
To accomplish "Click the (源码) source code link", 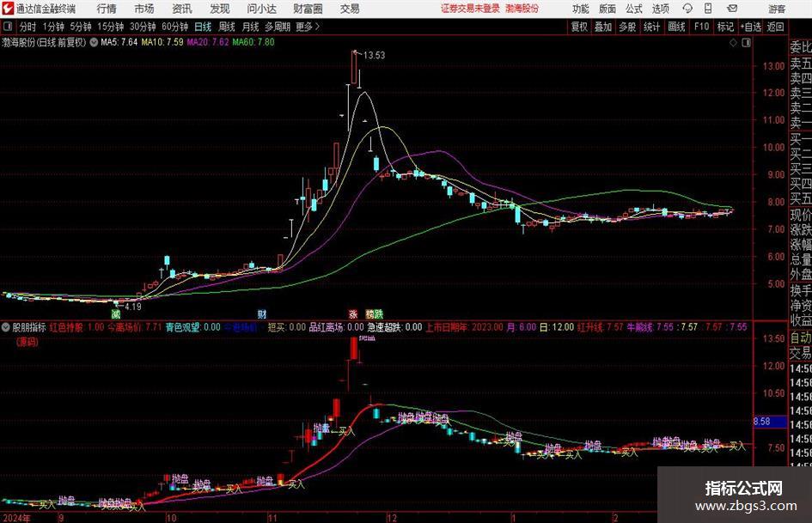I will [x=27, y=342].
